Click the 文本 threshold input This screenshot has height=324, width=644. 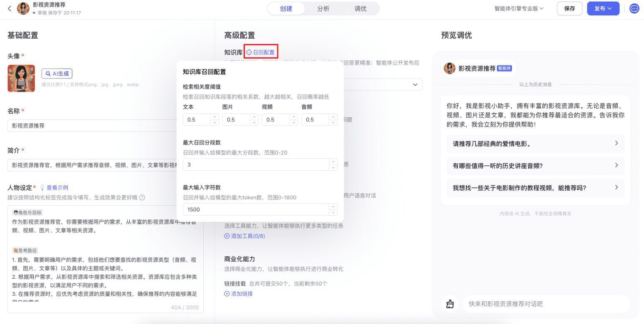pyautogui.click(x=197, y=120)
